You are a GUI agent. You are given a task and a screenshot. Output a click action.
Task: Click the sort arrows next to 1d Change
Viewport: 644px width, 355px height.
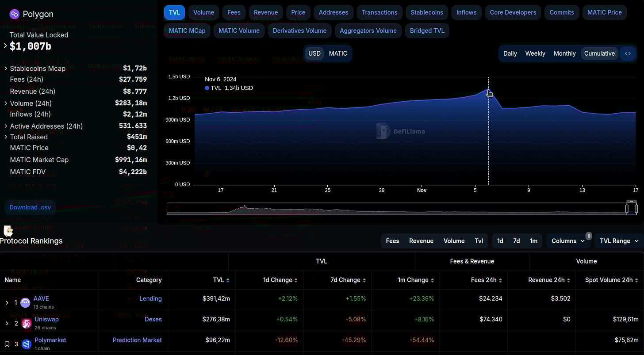click(x=296, y=280)
